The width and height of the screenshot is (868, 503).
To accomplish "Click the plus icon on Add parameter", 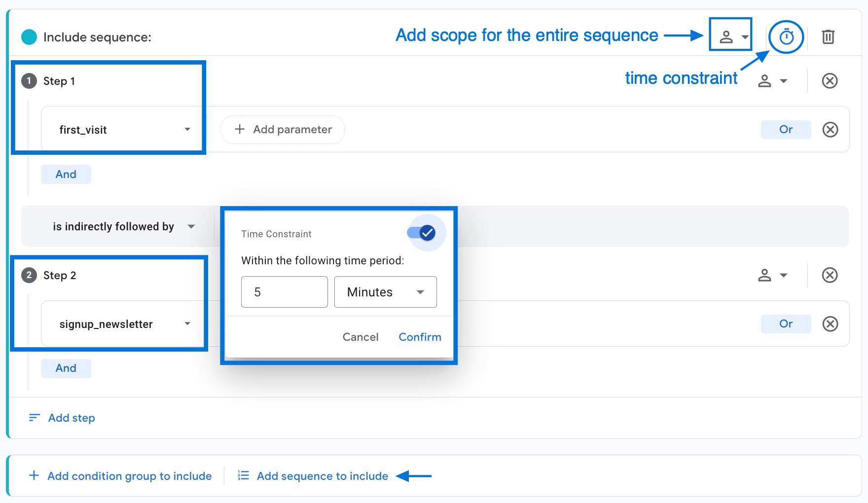I will 240,129.
